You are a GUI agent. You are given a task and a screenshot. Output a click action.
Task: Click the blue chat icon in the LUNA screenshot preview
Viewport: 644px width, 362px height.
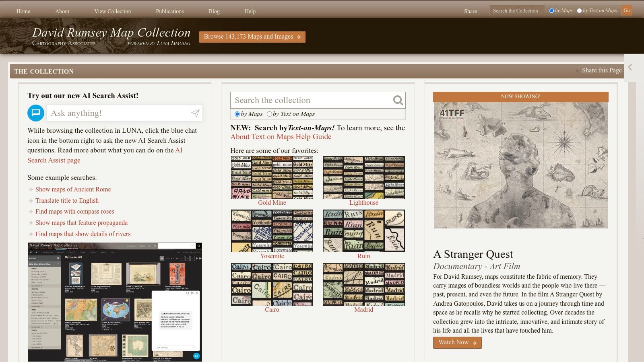click(x=197, y=356)
